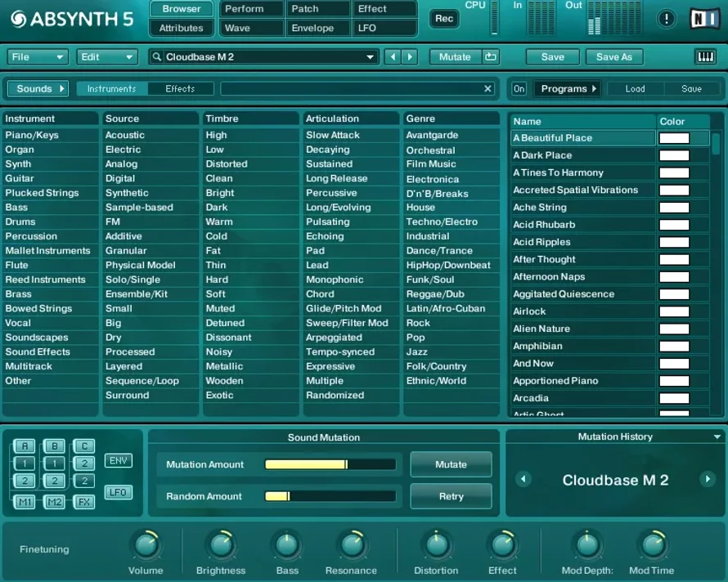Toggle the M1 master module

click(25, 501)
